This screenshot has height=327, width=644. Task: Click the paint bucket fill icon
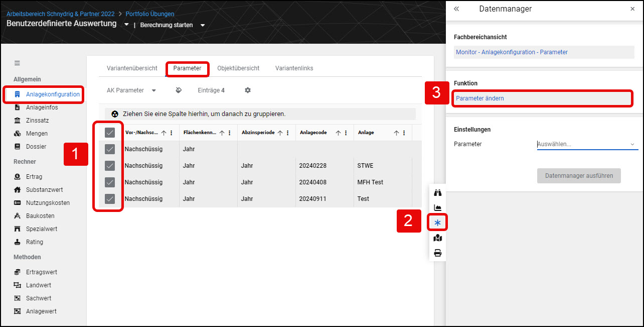[x=179, y=90]
